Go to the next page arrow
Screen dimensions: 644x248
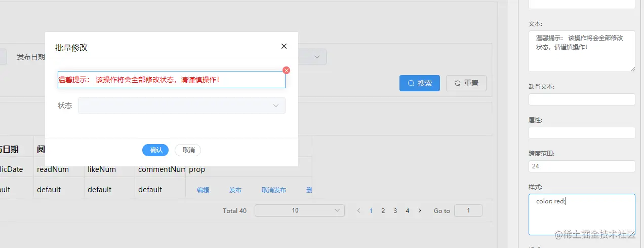420,210
